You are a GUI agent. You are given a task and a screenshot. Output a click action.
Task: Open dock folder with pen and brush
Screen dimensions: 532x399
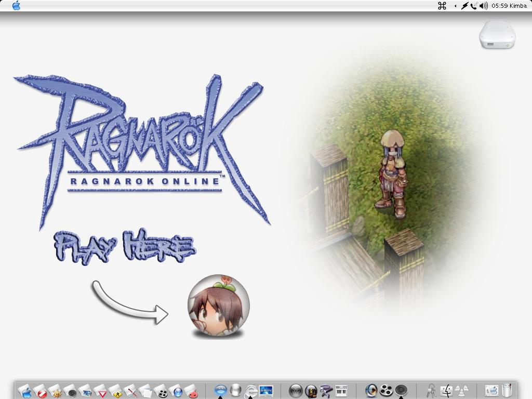tap(131, 391)
